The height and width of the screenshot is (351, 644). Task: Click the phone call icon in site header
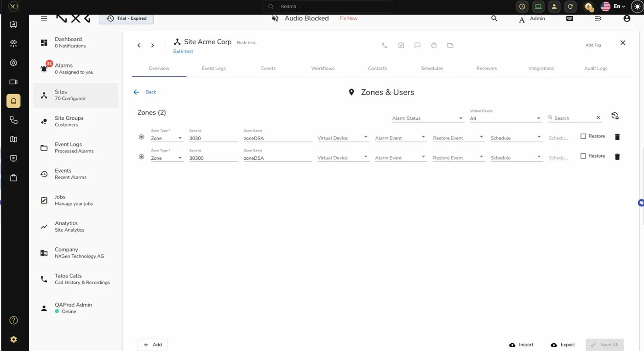coord(385,45)
